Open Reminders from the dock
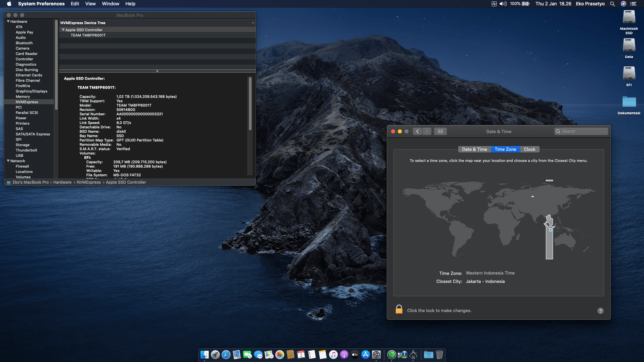 point(312,355)
